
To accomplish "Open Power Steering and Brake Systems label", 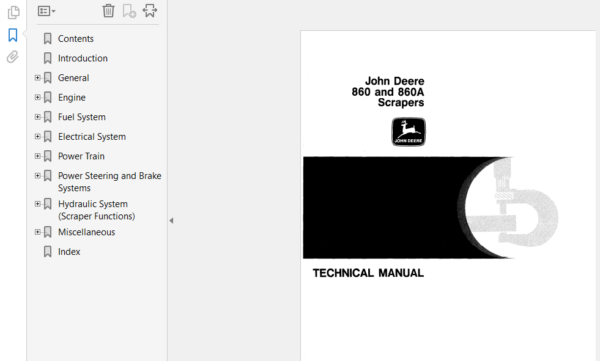I will (x=109, y=182).
